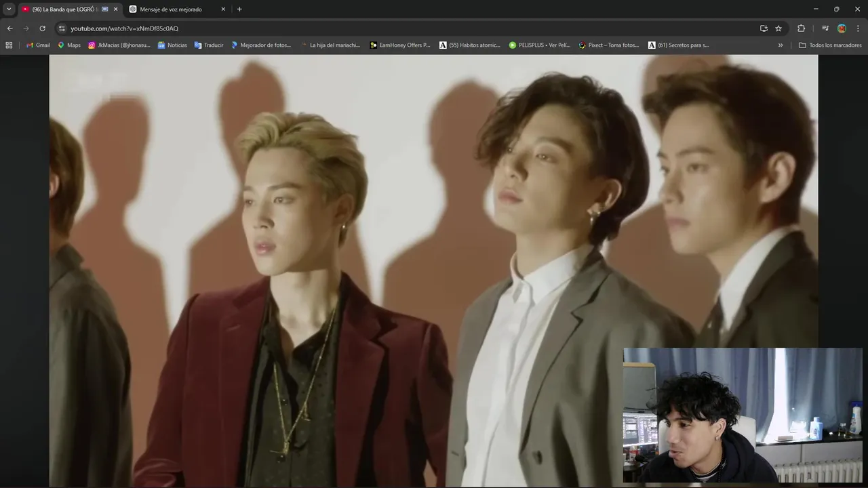Screen dimensions: 868x488
Task: Click the YouTube video player area
Action: tap(433, 270)
